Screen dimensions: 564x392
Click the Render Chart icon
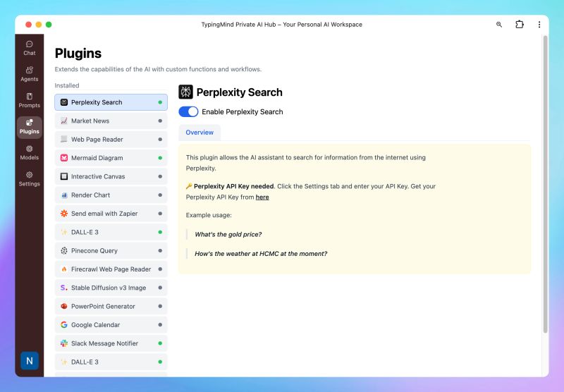tap(64, 195)
